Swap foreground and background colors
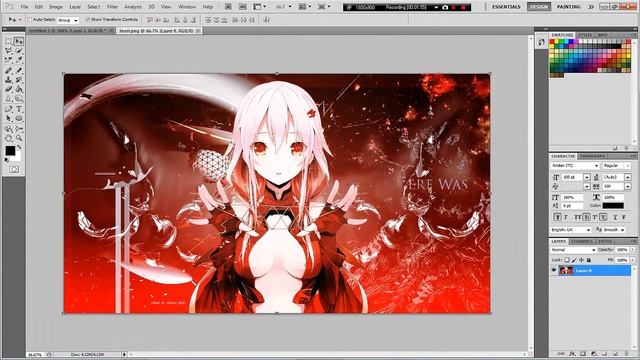 [19, 147]
